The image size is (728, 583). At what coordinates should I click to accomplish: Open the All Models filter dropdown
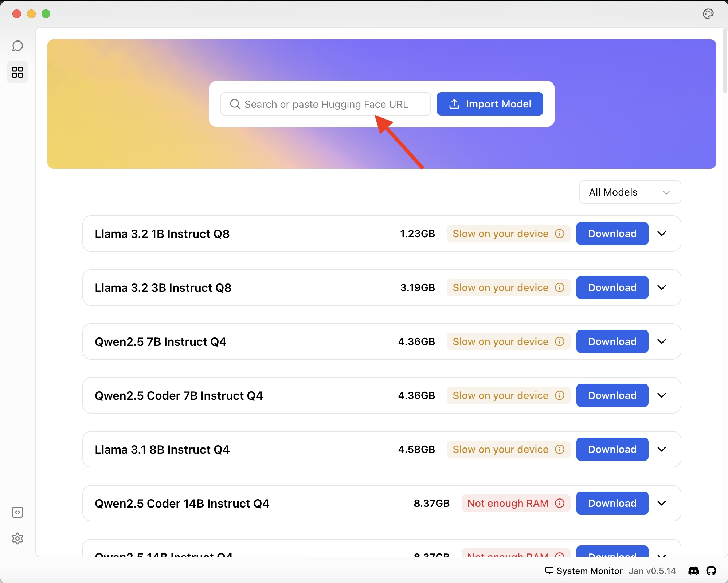tap(630, 192)
